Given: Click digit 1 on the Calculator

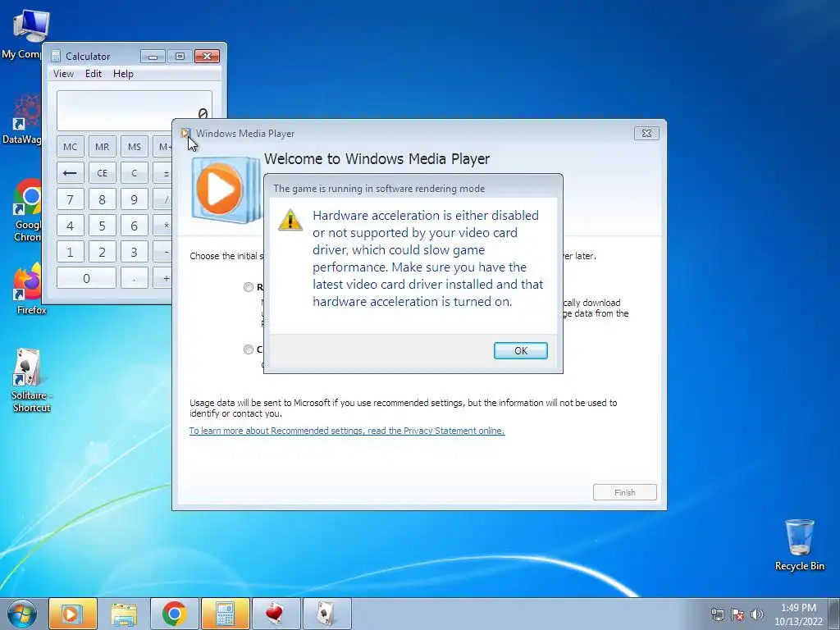Looking at the screenshot, I should [71, 252].
